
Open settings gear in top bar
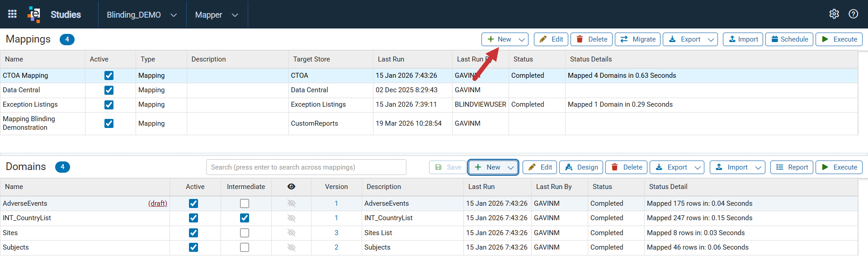click(834, 14)
